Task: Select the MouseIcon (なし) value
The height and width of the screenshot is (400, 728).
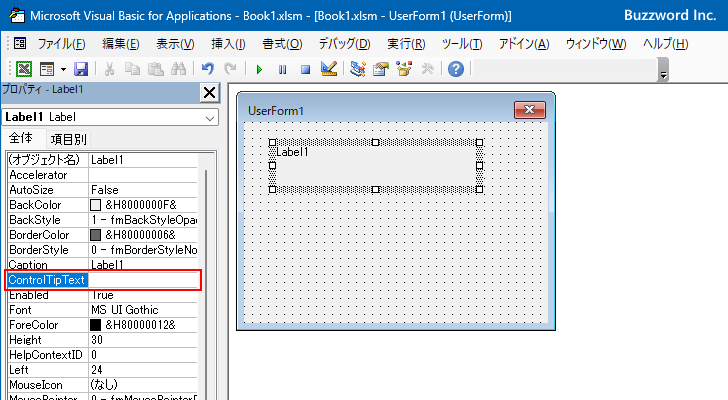Action: coord(143,385)
